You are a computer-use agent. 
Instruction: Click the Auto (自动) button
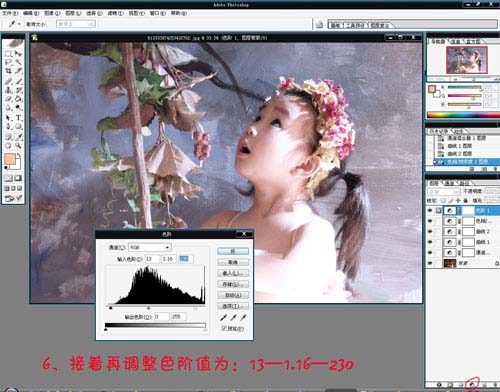point(233,295)
